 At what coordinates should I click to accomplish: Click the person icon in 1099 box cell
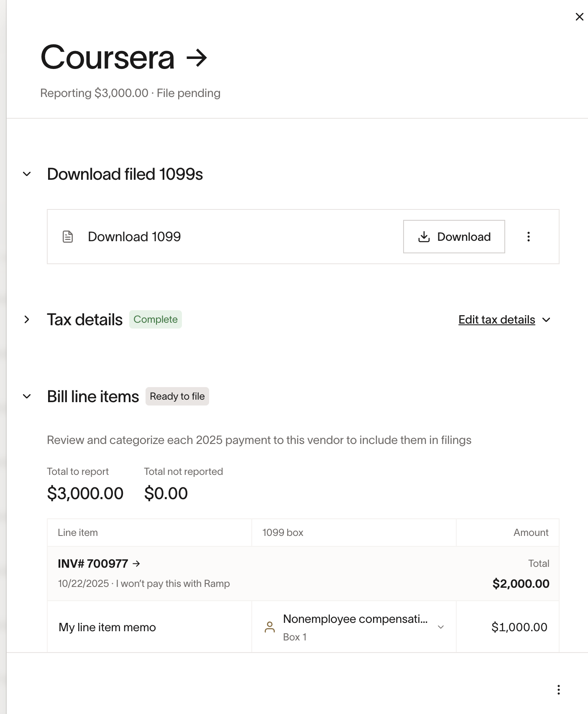pos(270,627)
